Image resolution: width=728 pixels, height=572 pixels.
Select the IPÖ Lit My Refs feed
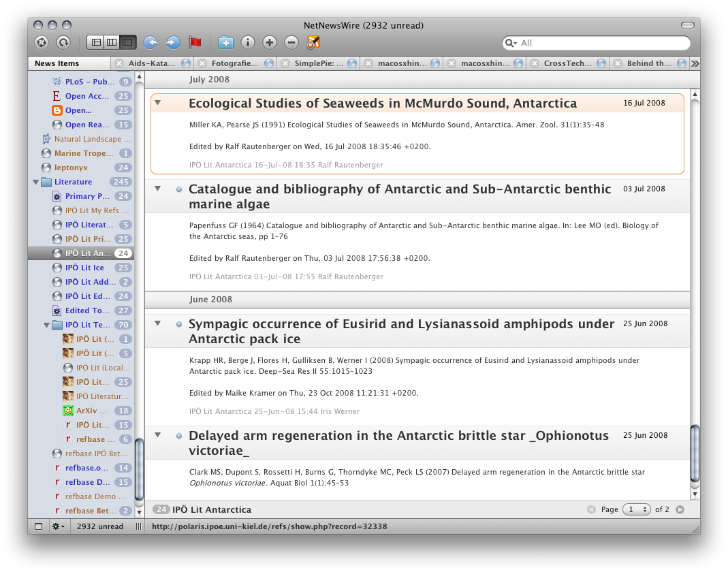[81, 211]
